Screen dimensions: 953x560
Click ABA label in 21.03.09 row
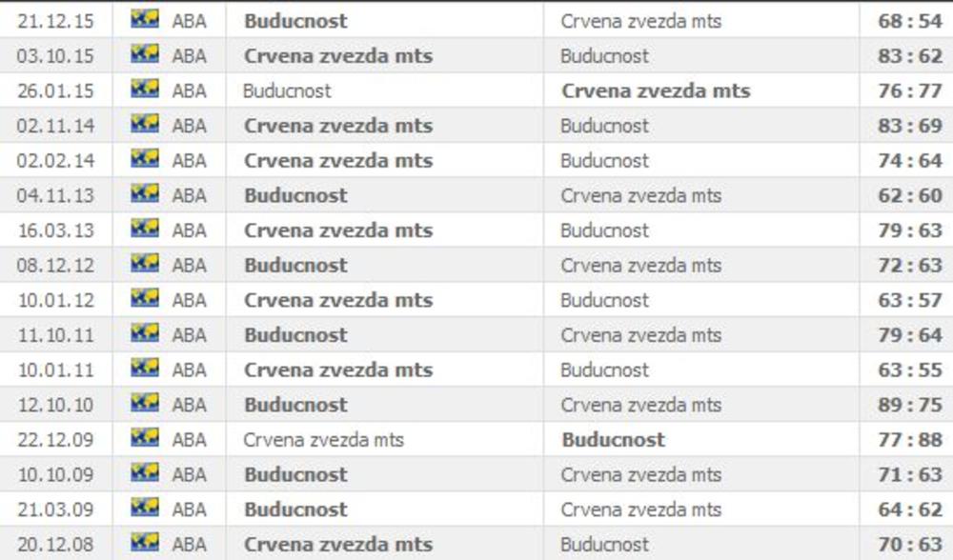(189, 510)
